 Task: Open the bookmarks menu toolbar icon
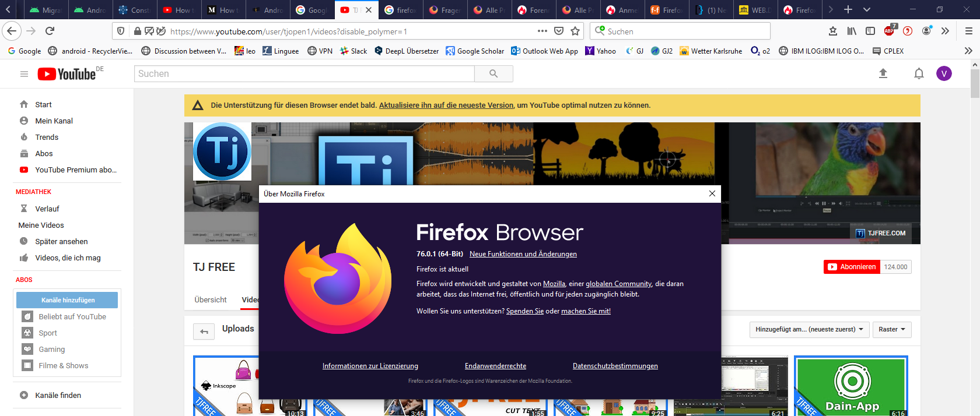833,31
